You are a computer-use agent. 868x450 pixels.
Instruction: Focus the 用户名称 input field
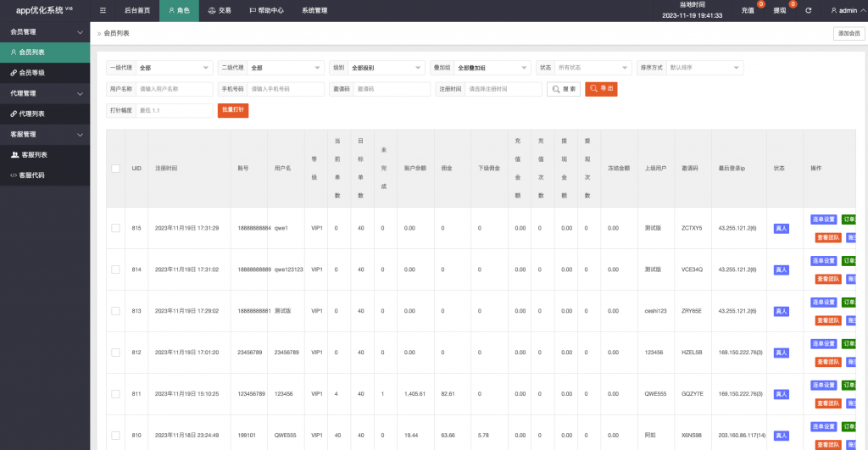point(174,89)
